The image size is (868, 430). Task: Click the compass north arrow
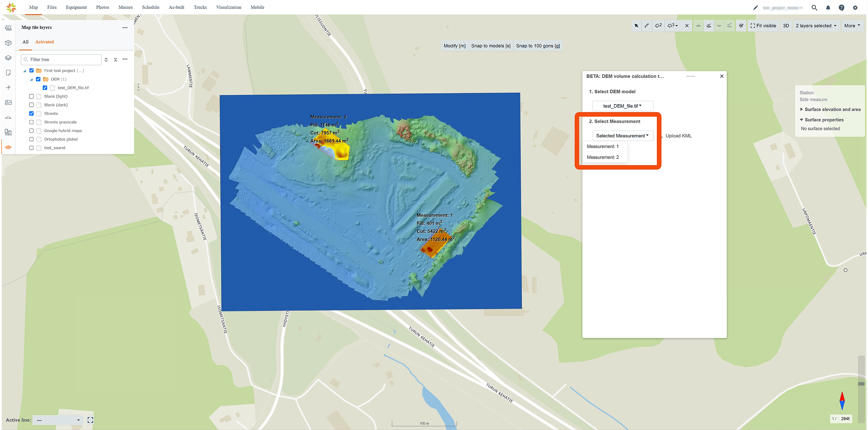click(x=842, y=400)
